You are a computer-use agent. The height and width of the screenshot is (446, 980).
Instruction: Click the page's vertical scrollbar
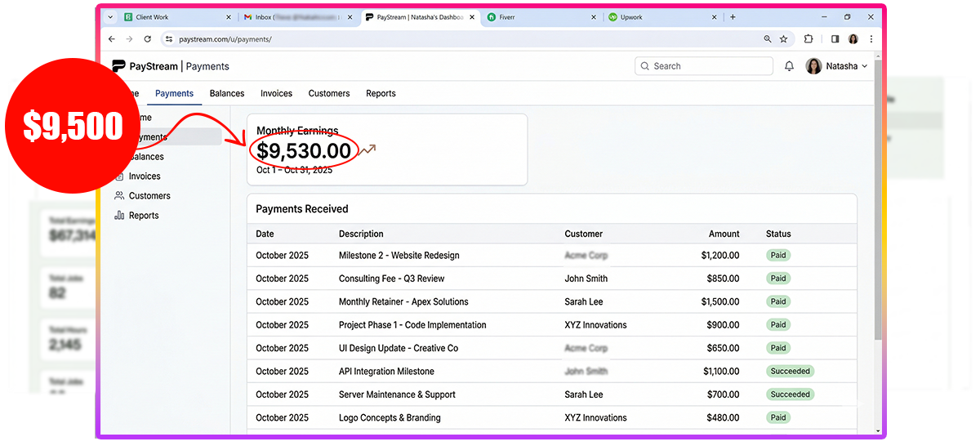878,204
